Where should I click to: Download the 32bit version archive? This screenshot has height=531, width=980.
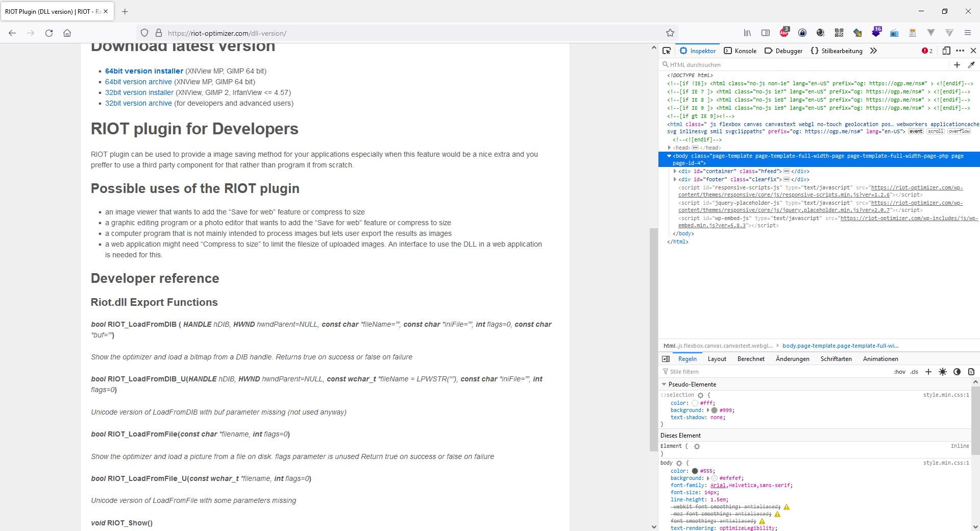click(138, 103)
